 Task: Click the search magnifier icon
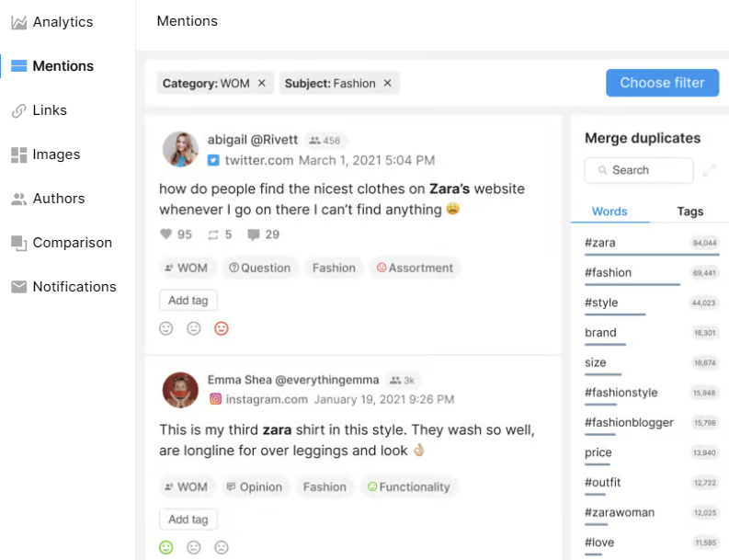coord(602,170)
